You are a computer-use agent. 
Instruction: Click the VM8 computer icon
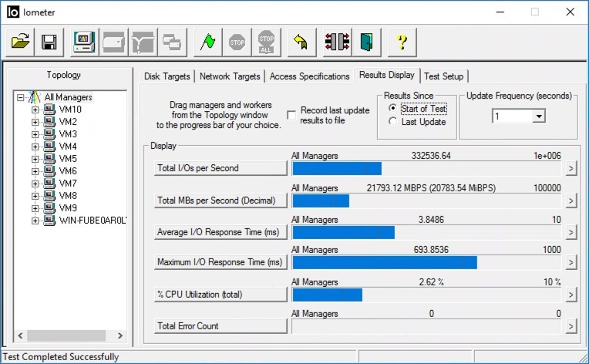pyautogui.click(x=49, y=196)
